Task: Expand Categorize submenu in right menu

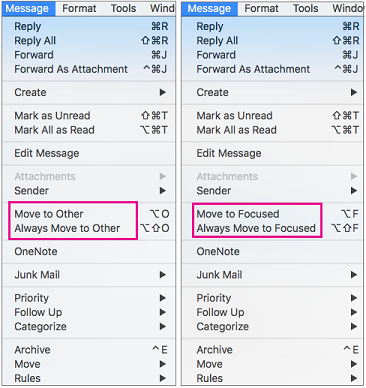Action: (272, 326)
